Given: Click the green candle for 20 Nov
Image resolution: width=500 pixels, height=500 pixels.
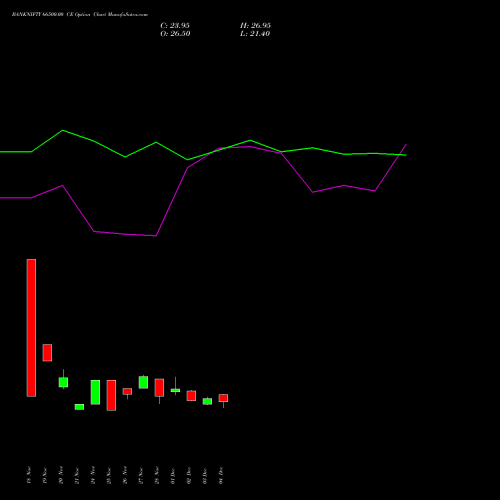Looking at the screenshot, I should tap(63, 382).
